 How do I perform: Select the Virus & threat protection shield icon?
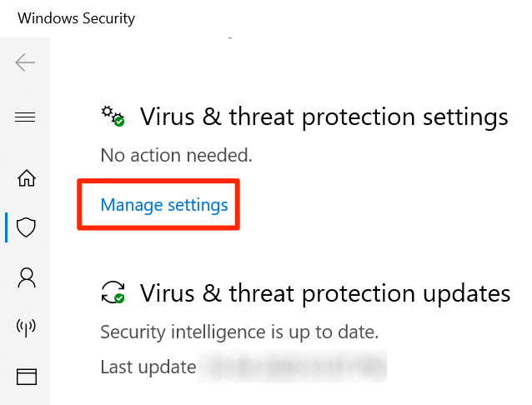(x=27, y=227)
